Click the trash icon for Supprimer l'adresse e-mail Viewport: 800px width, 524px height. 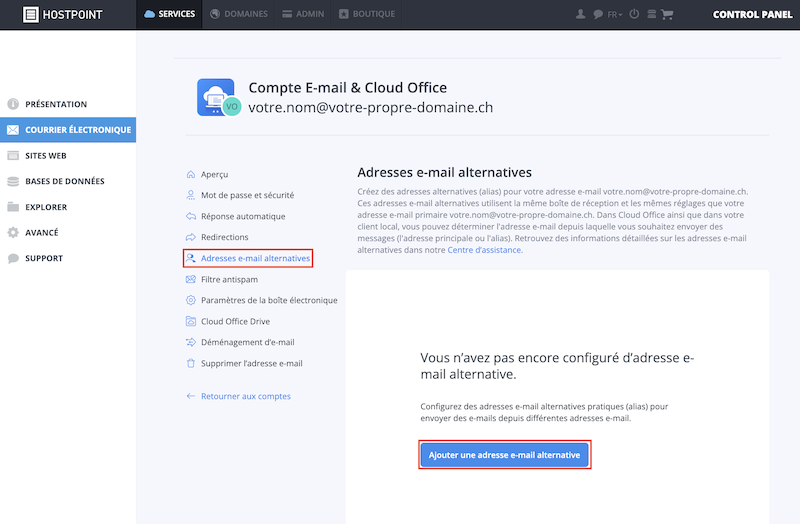coord(191,363)
